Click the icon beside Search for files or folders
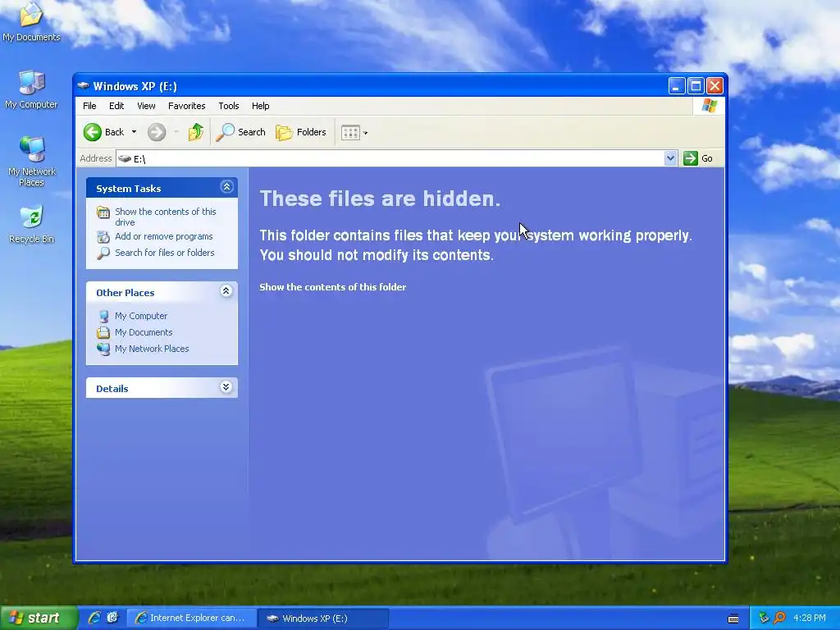 (x=103, y=253)
